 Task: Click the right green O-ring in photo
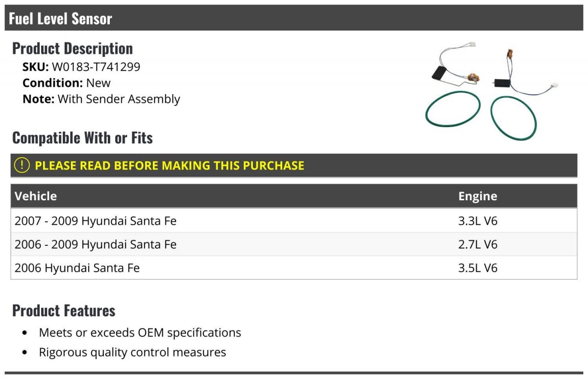click(x=514, y=118)
